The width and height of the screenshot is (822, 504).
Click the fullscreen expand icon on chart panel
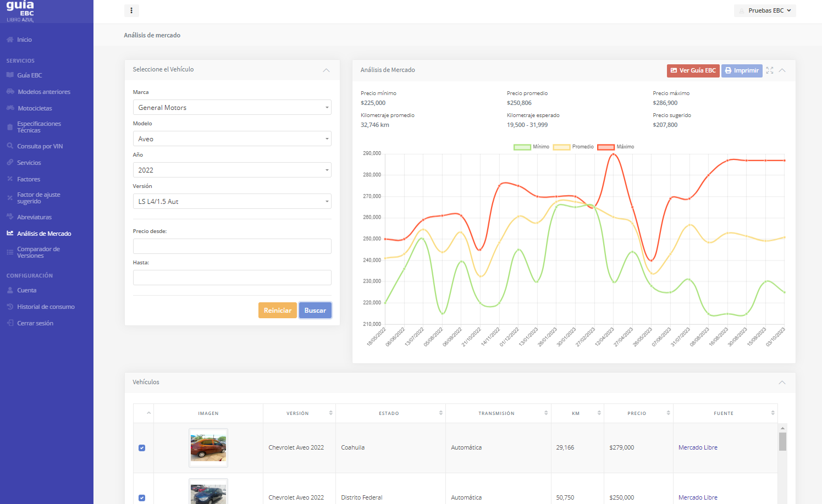click(770, 70)
